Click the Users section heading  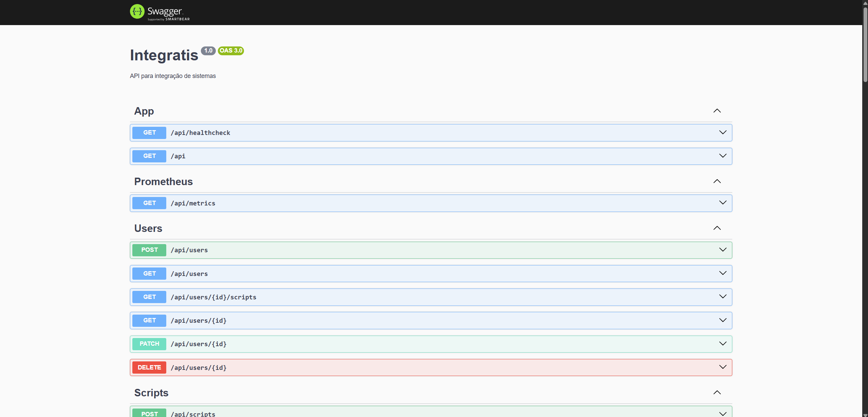tap(148, 228)
